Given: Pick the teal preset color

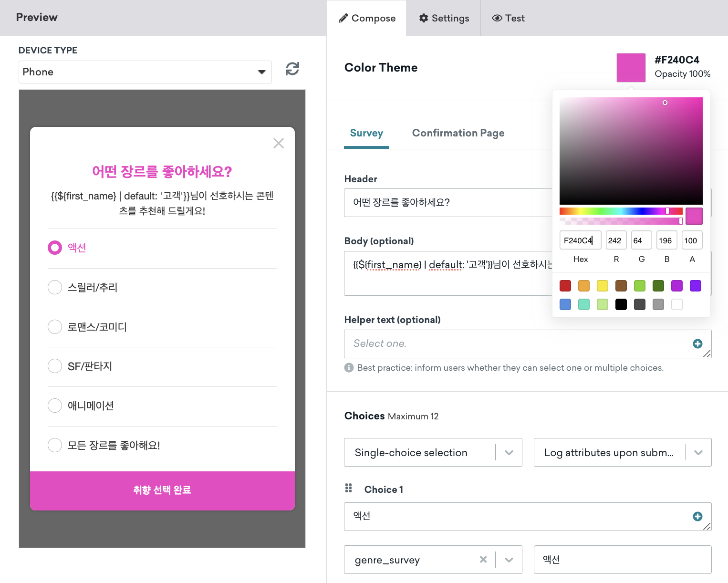Looking at the screenshot, I should coord(584,304).
